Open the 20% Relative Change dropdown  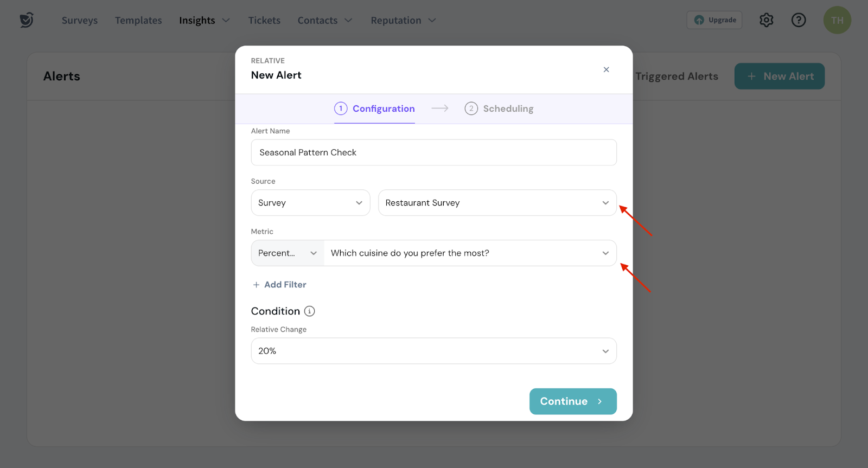coord(433,351)
